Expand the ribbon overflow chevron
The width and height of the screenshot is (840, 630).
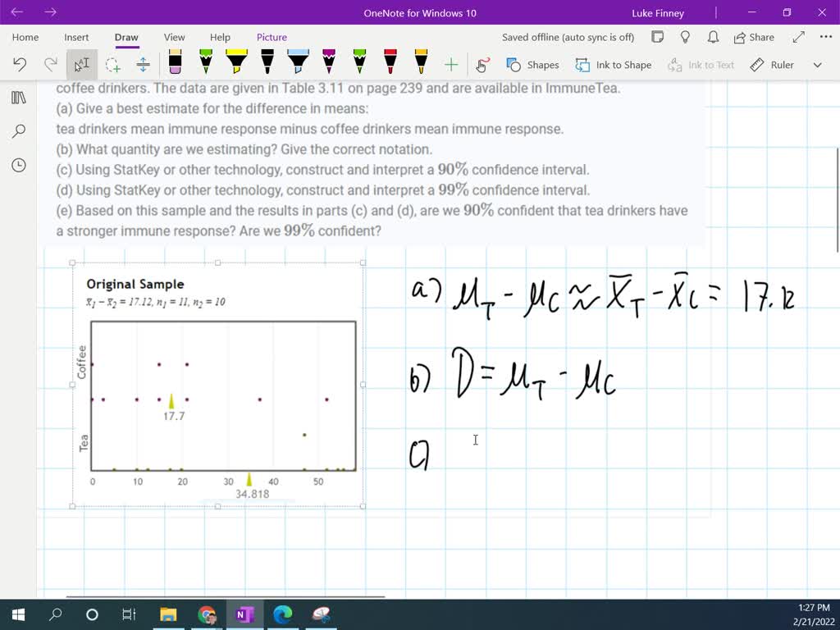tap(817, 64)
